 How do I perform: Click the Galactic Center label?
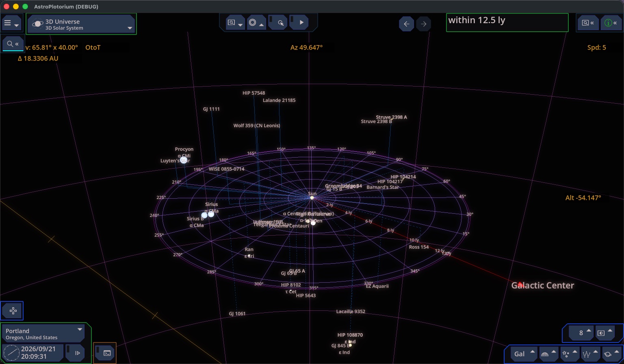pos(542,285)
